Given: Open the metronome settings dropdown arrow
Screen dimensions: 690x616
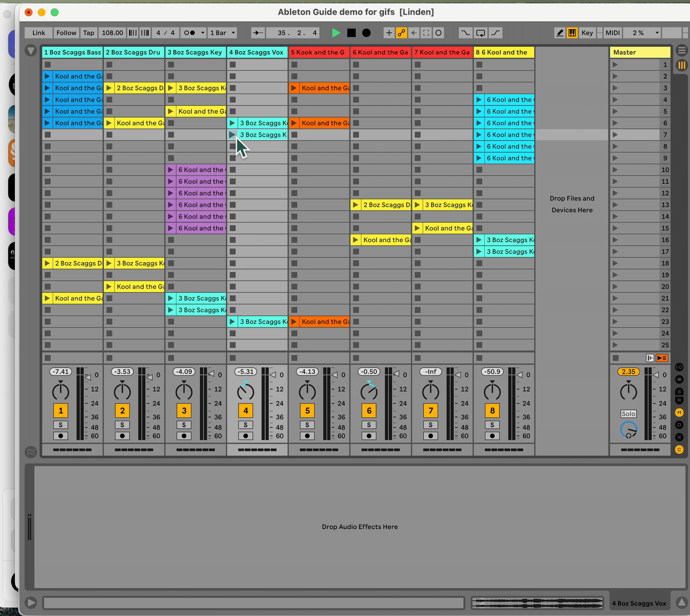Looking at the screenshot, I should 203,33.
